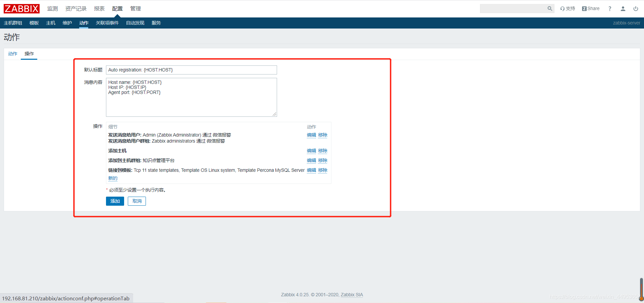Edit the 链接到模板 operation
Image resolution: width=644 pixels, height=303 pixels.
311,170
